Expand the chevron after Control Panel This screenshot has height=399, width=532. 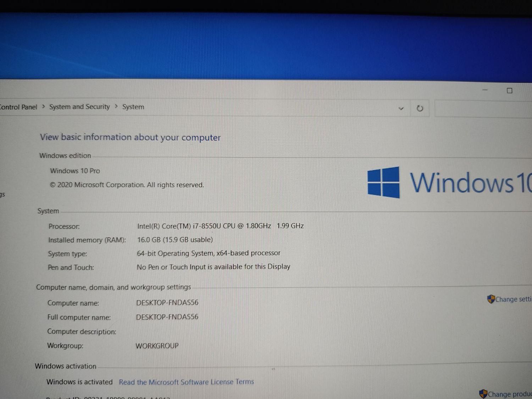pyautogui.click(x=43, y=106)
